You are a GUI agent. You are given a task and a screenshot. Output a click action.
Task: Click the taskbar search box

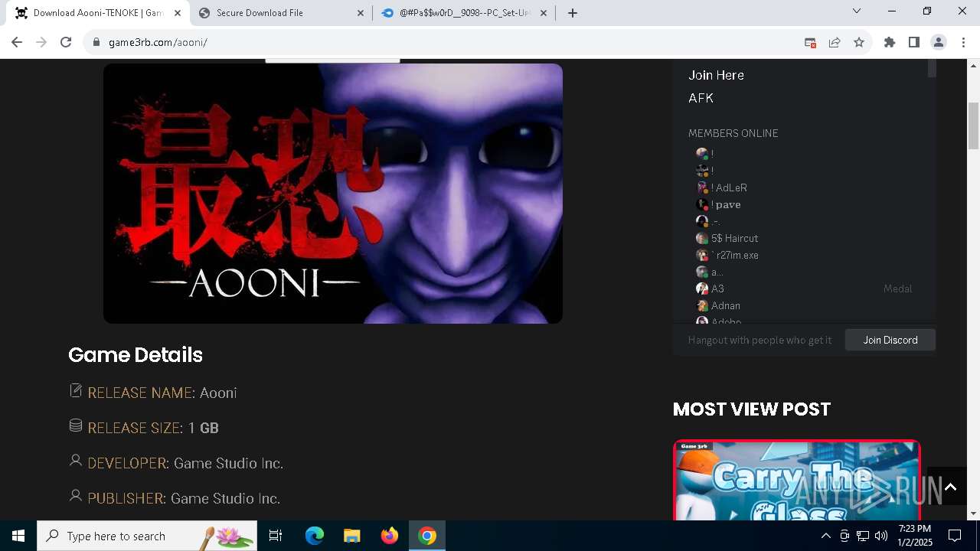pos(147,536)
